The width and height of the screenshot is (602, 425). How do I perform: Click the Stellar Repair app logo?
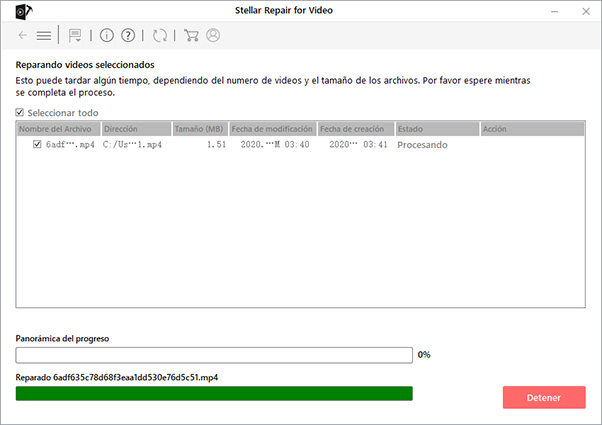click(23, 12)
